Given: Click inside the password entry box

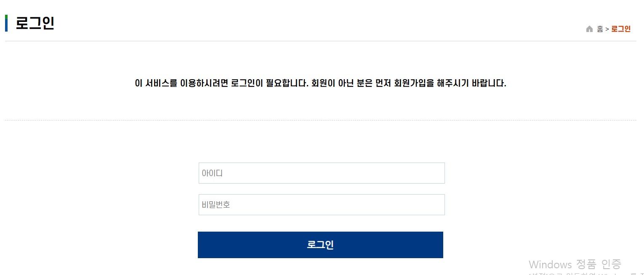Looking at the screenshot, I should (321, 205).
